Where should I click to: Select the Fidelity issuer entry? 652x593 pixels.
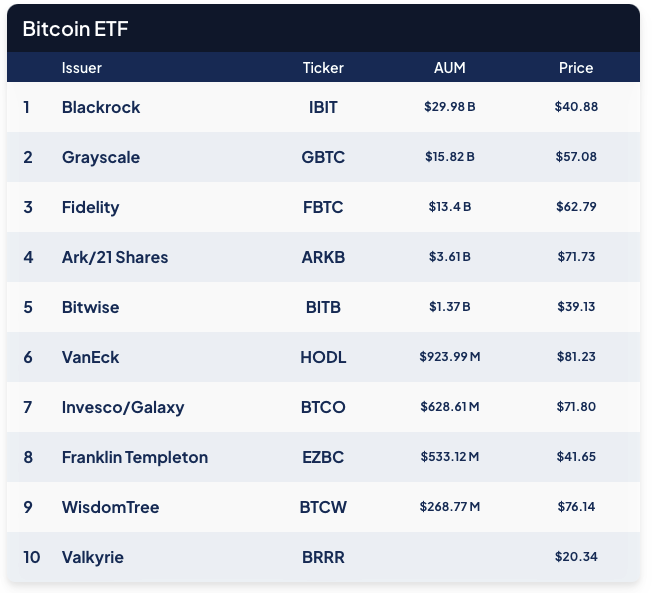pyautogui.click(x=90, y=207)
